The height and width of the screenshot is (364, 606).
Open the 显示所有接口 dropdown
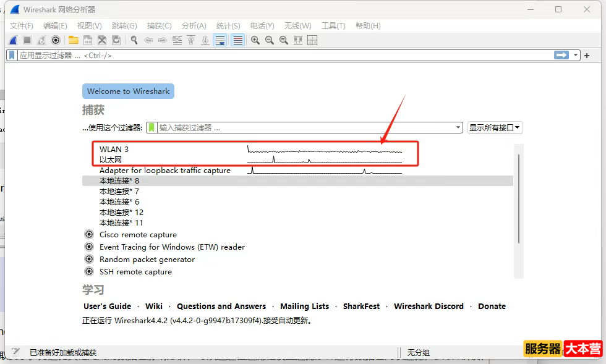(x=495, y=127)
